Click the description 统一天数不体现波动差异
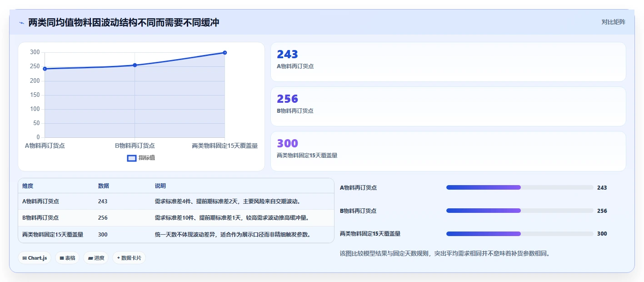Viewport: 644px width, 282px height. click(x=186, y=235)
